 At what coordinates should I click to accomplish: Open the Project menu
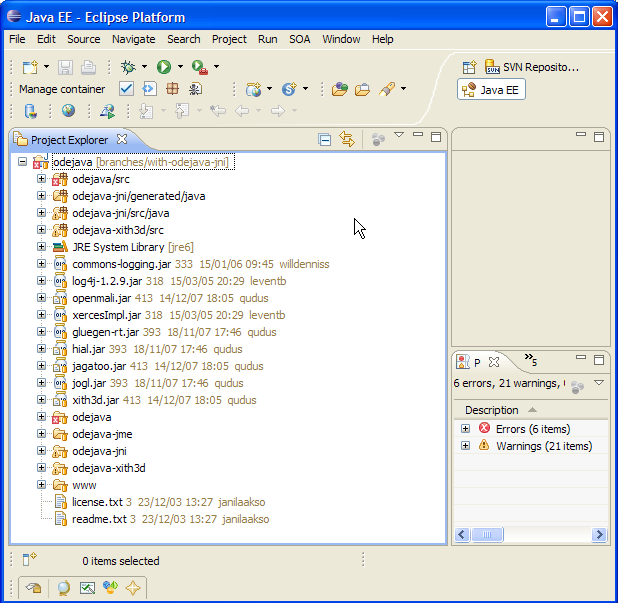229,39
